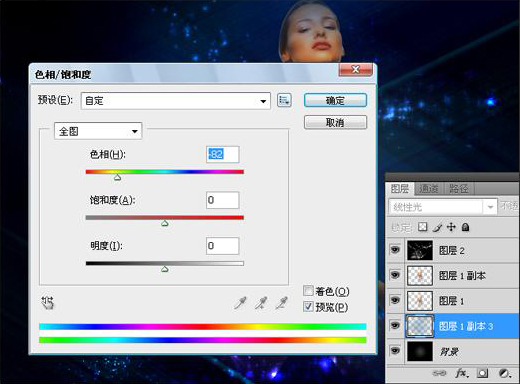Click the 图层 1 副本 3 layer thumbnail
Screen dimensions: 520x384
click(x=420, y=326)
